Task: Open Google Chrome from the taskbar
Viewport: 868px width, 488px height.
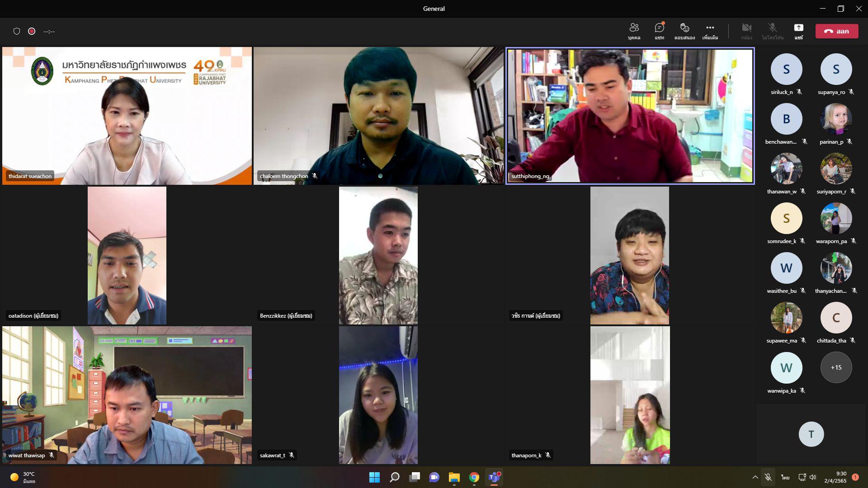Action: [474, 477]
